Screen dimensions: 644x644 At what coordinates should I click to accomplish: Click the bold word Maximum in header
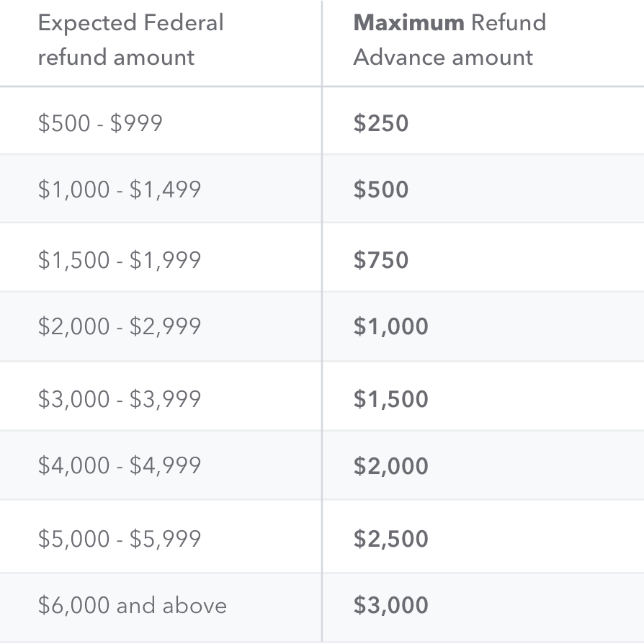[408, 22]
